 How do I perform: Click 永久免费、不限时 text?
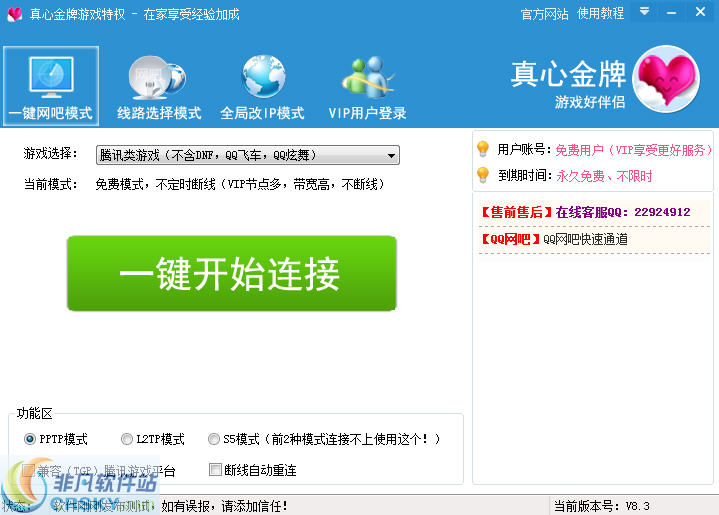(604, 176)
